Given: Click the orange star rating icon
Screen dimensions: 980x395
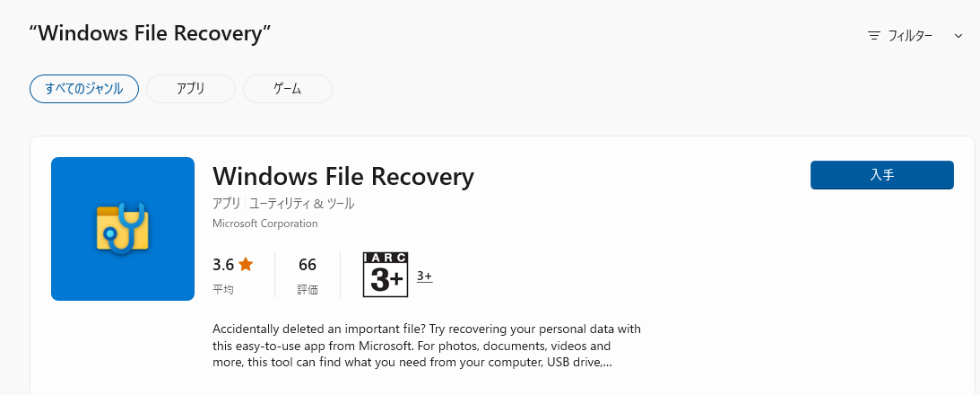Looking at the screenshot, I should tap(246, 265).
